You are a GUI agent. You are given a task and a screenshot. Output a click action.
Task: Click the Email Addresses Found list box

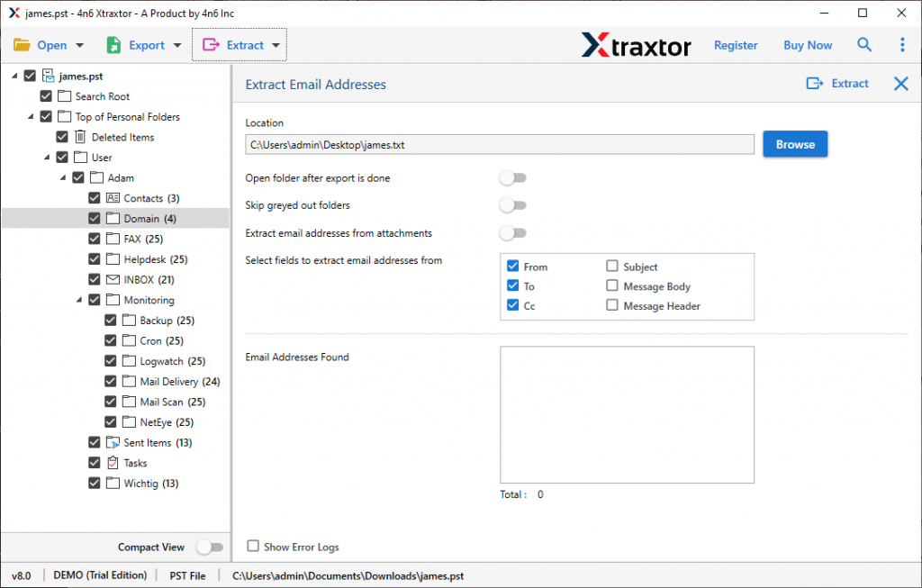627,414
